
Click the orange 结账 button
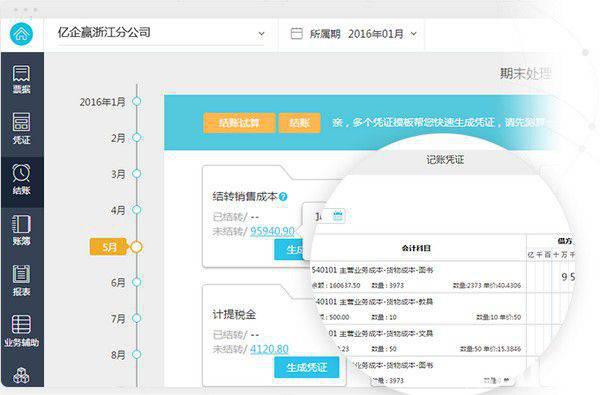tap(300, 123)
